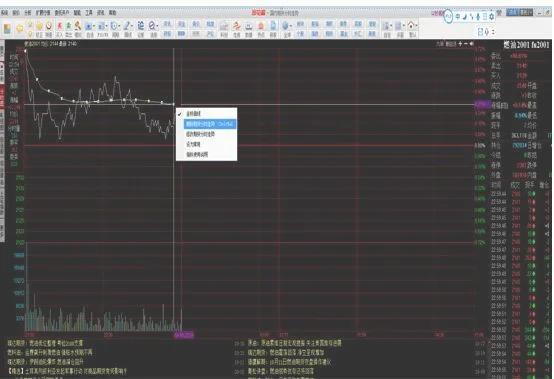The height and width of the screenshot is (379, 554).
Task: Click the clock icon in the toolbar
Action: tap(114, 26)
